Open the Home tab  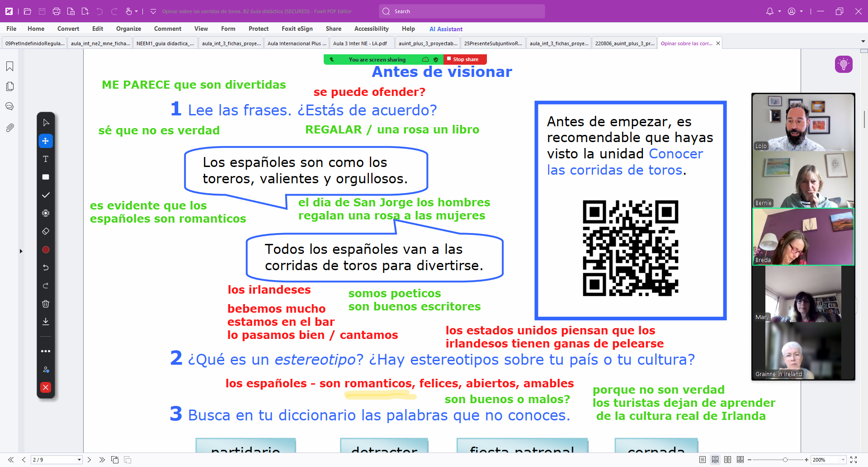(36, 29)
